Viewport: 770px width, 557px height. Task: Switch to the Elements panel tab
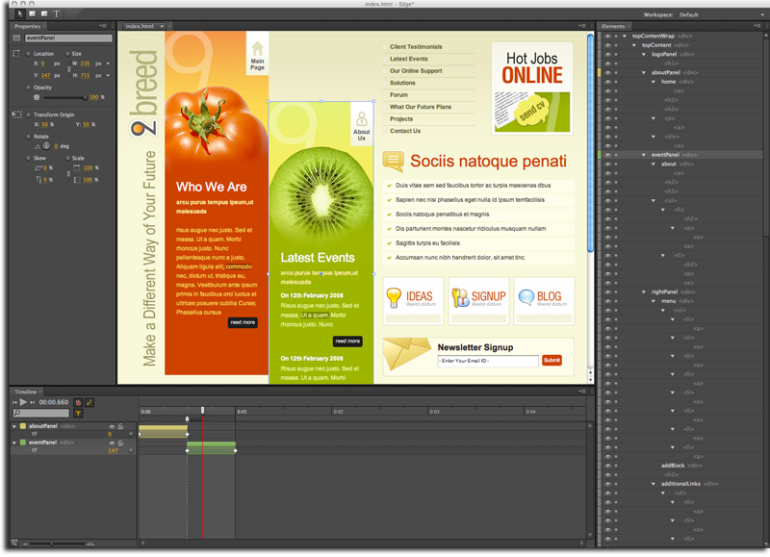tap(613, 26)
